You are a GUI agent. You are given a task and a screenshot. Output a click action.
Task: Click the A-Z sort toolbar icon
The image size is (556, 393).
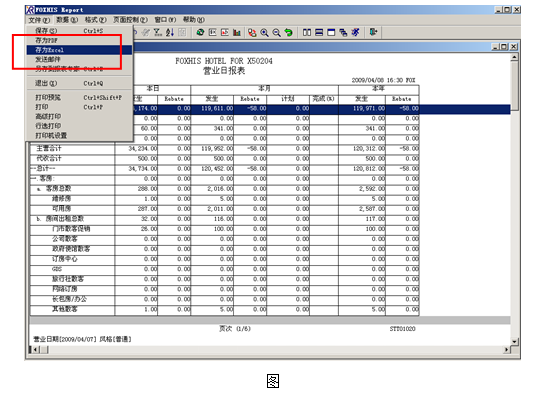pyautogui.click(x=170, y=33)
